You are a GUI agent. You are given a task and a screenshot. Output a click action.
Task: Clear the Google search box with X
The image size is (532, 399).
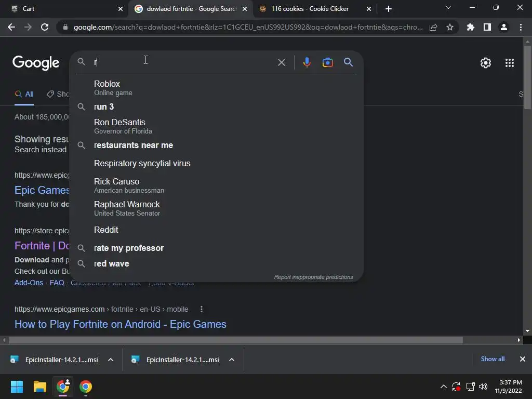point(281,62)
